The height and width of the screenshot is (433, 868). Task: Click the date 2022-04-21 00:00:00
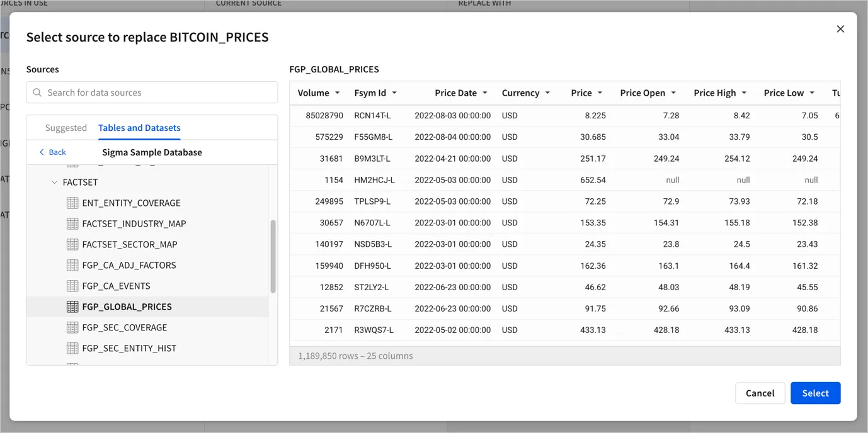coord(453,159)
